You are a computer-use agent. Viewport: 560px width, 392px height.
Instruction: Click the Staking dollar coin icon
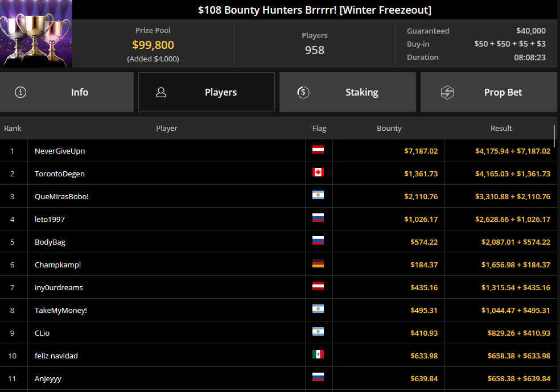tap(303, 93)
